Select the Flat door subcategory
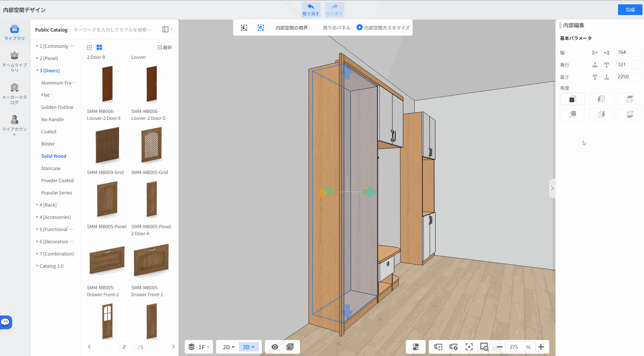Image resolution: width=644 pixels, height=356 pixels. pos(45,95)
